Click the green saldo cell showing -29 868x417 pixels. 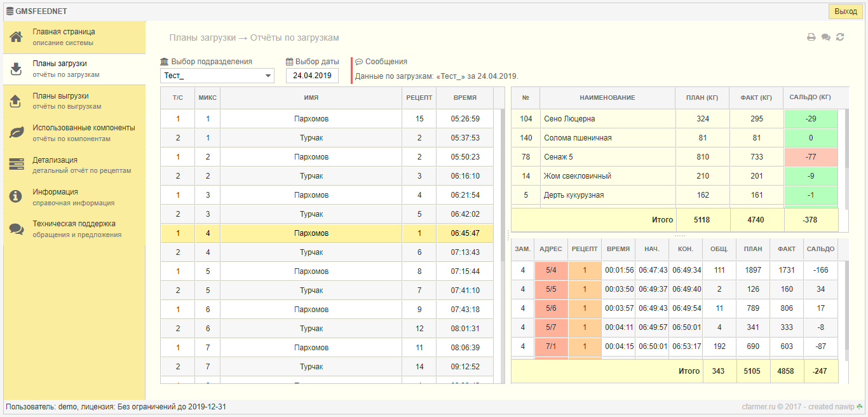811,119
